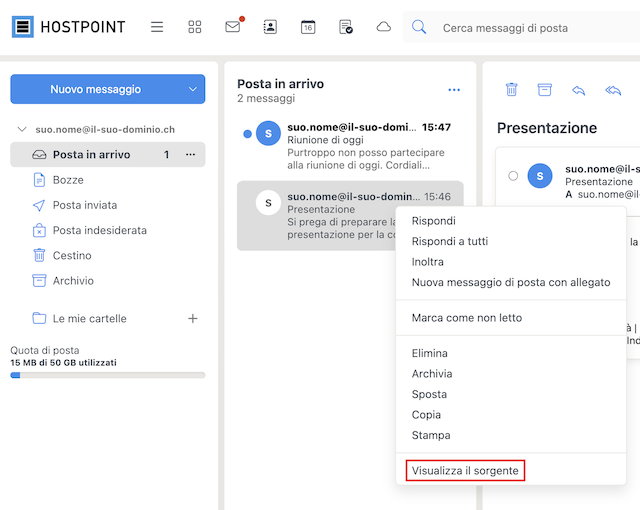Select Marca come non letto
The width and height of the screenshot is (640, 510).
tap(467, 318)
